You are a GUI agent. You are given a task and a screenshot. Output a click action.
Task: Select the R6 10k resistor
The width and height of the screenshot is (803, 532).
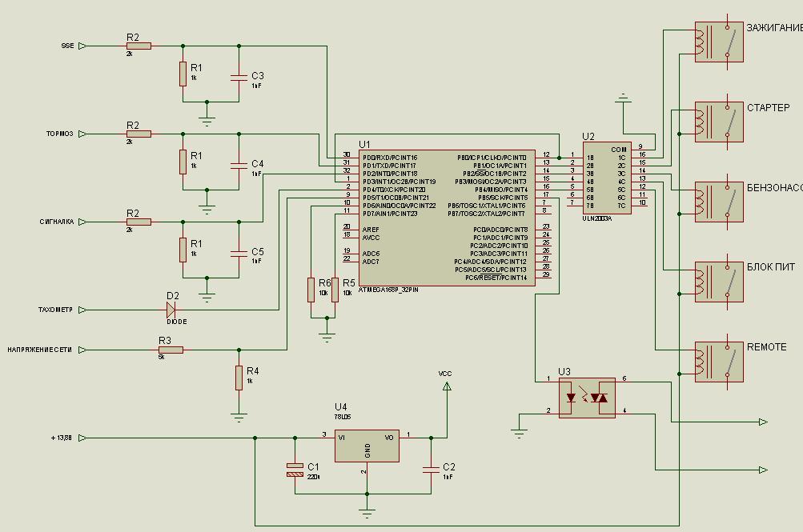point(311,290)
